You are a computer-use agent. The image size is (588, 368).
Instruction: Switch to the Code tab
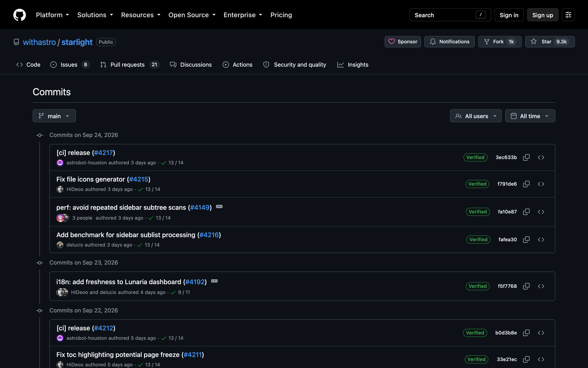click(x=28, y=65)
